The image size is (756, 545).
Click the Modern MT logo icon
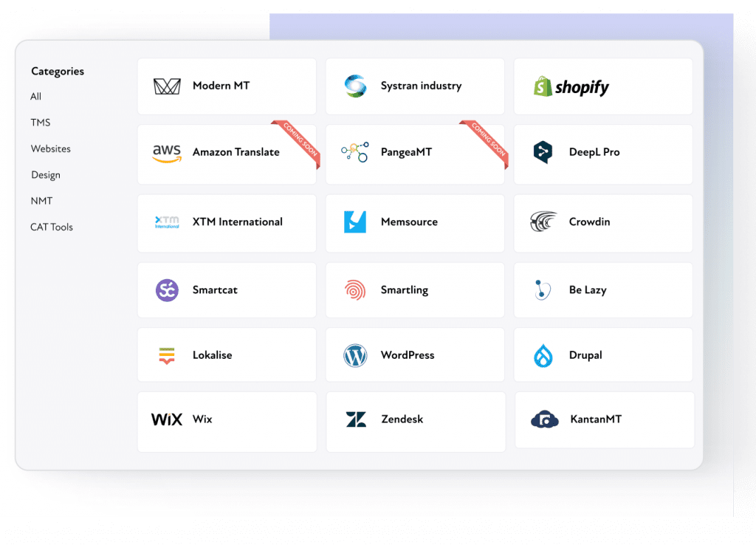tap(167, 86)
